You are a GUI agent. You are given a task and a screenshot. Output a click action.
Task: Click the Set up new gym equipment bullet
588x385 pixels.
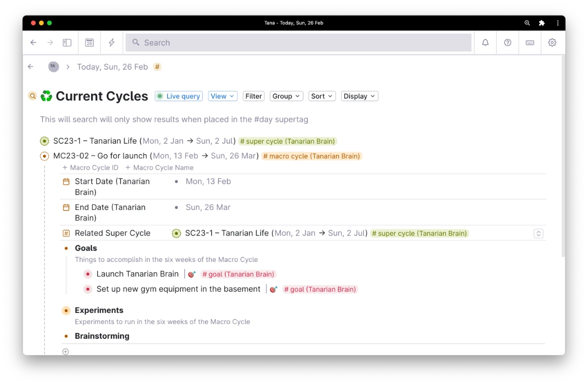point(88,289)
